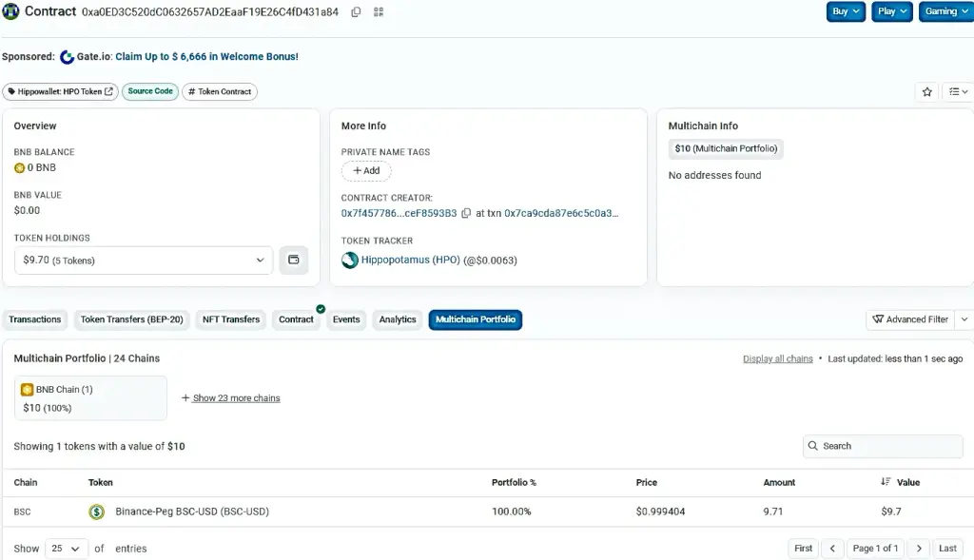Click the magnifier icon in Search box
Screen dimensions: 974x560
[812, 446]
